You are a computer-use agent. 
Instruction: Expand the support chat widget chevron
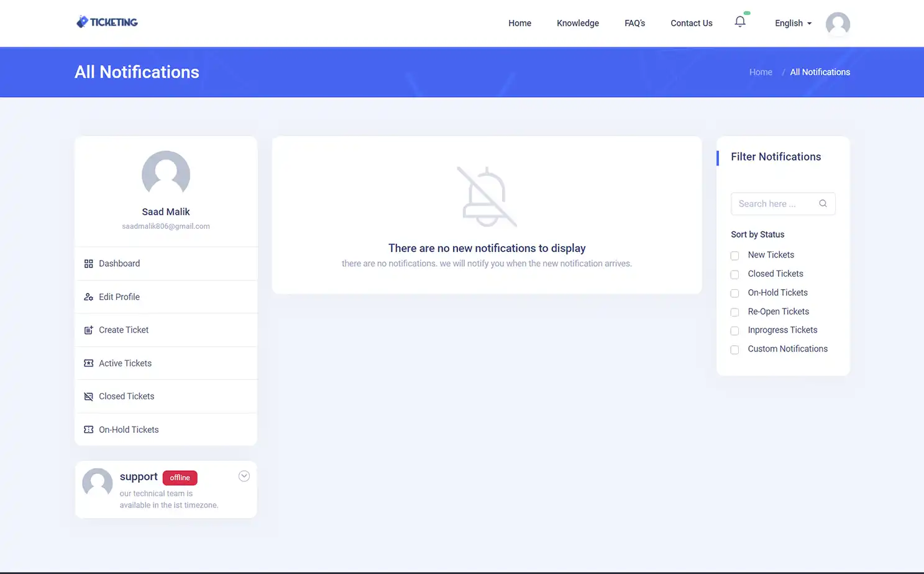click(x=244, y=475)
